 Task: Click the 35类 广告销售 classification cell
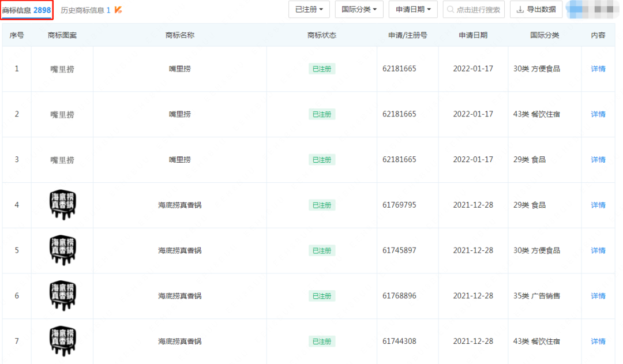(537, 296)
